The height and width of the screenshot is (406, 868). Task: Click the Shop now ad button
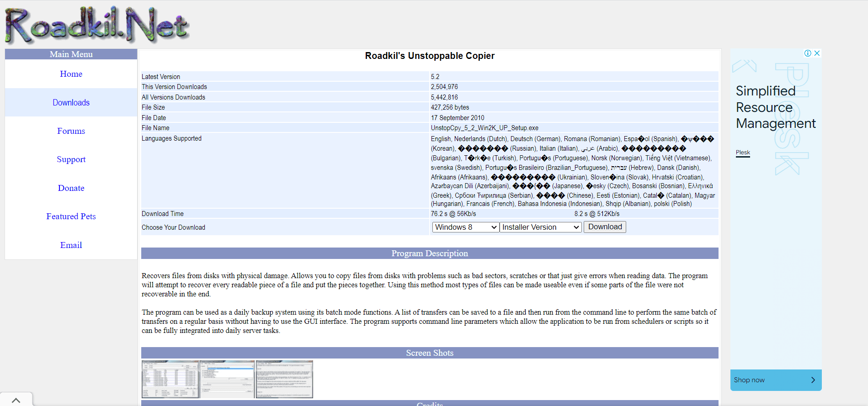tap(776, 380)
